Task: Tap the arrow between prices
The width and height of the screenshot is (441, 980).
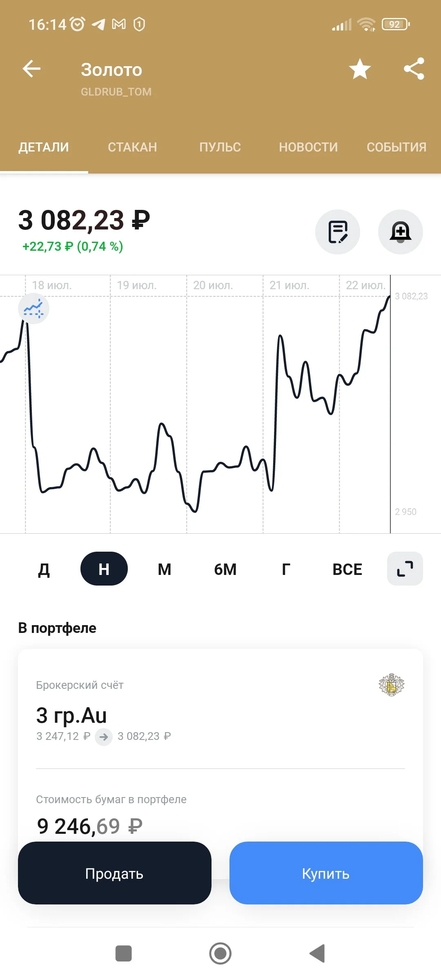Action: point(104,737)
